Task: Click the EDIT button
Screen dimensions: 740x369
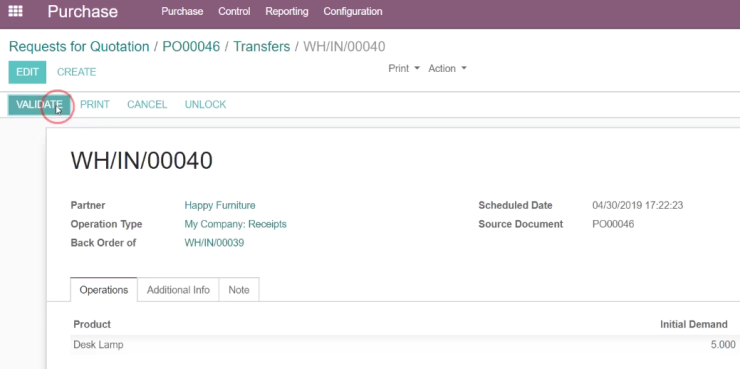Action: pos(27,72)
